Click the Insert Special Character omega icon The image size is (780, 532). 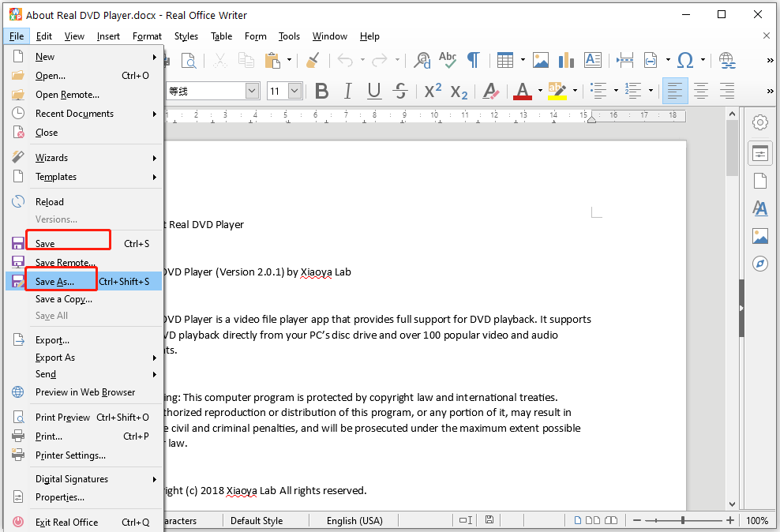(685, 60)
